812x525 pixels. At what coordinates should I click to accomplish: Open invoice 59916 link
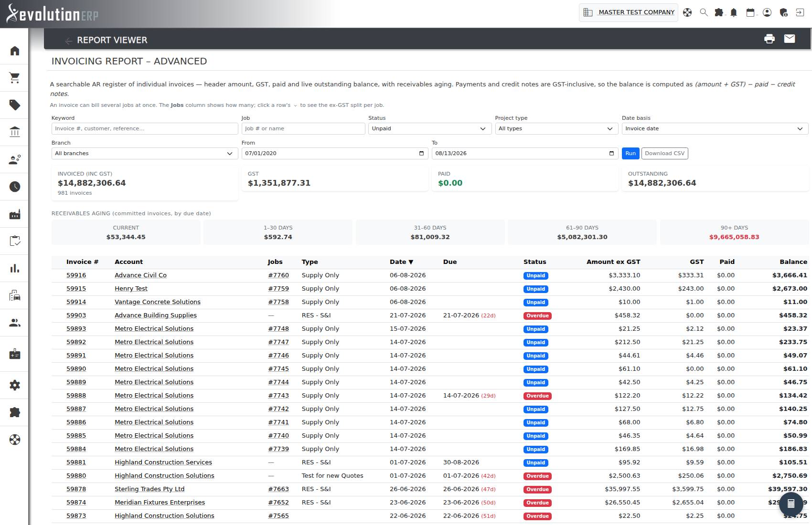coord(76,275)
